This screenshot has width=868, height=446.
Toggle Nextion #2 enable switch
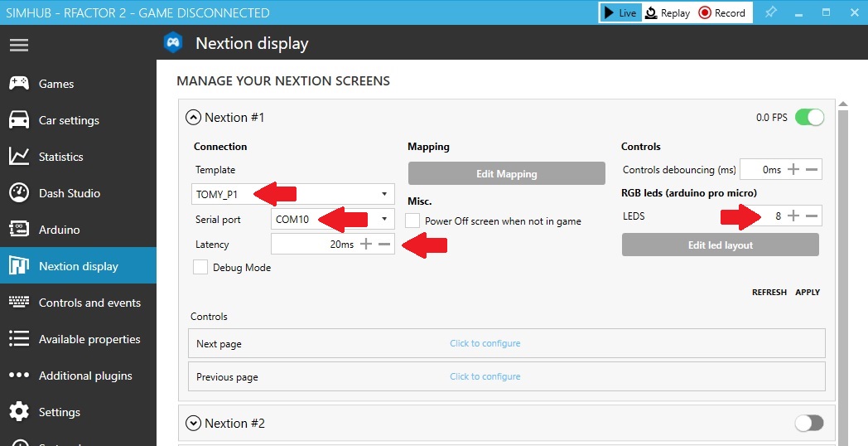pos(809,424)
